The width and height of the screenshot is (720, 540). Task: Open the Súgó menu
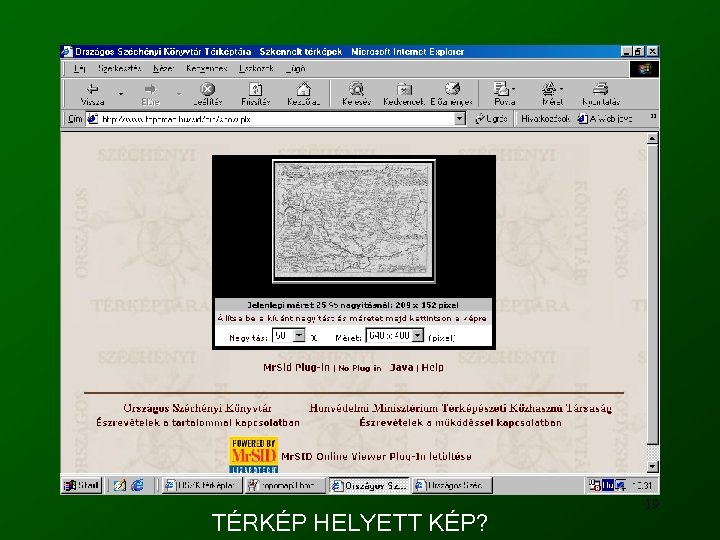tap(296, 68)
